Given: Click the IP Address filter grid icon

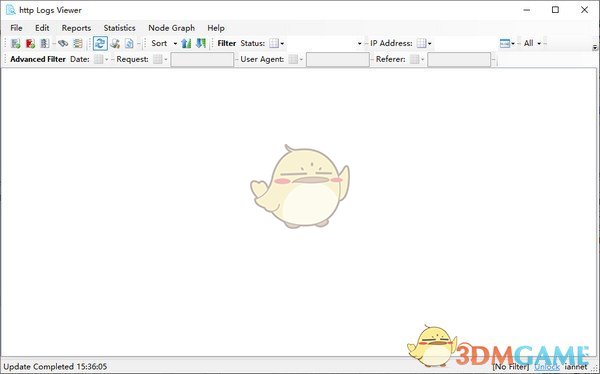Looking at the screenshot, I should click(421, 43).
